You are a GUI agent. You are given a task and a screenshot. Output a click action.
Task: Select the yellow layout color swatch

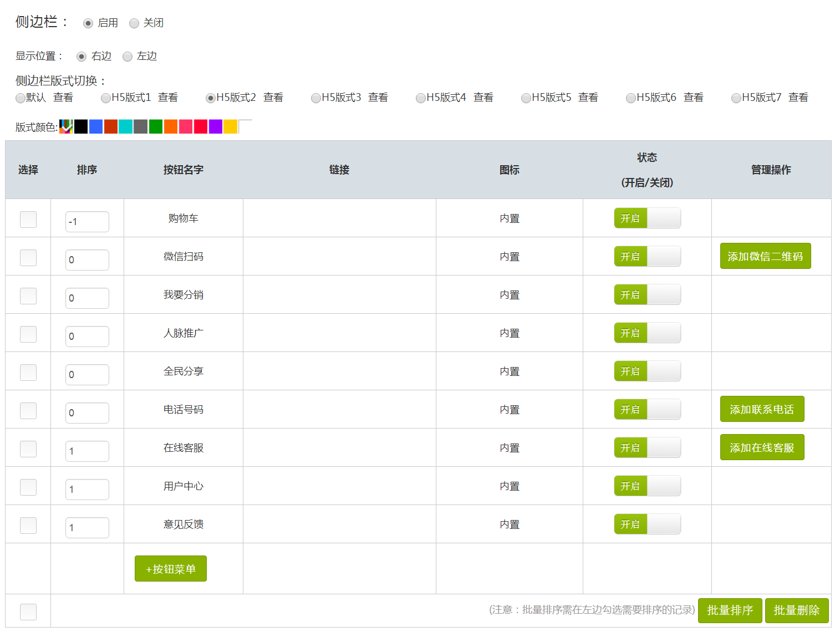(231, 126)
